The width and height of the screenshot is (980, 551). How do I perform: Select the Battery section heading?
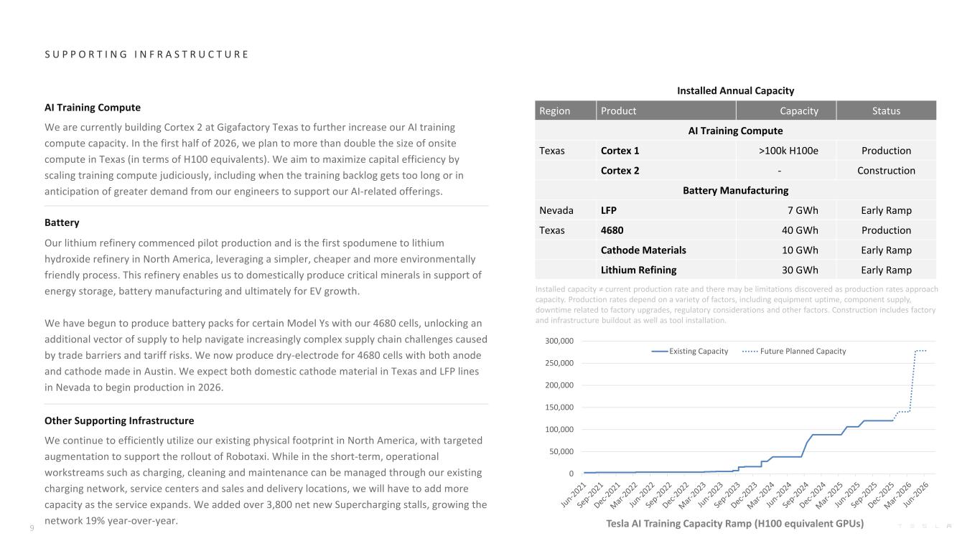click(x=62, y=222)
